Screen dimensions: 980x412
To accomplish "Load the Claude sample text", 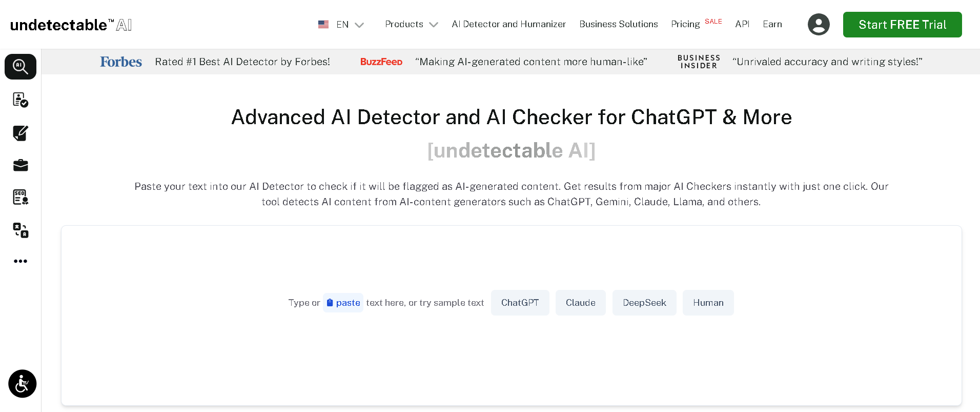I will (x=581, y=303).
